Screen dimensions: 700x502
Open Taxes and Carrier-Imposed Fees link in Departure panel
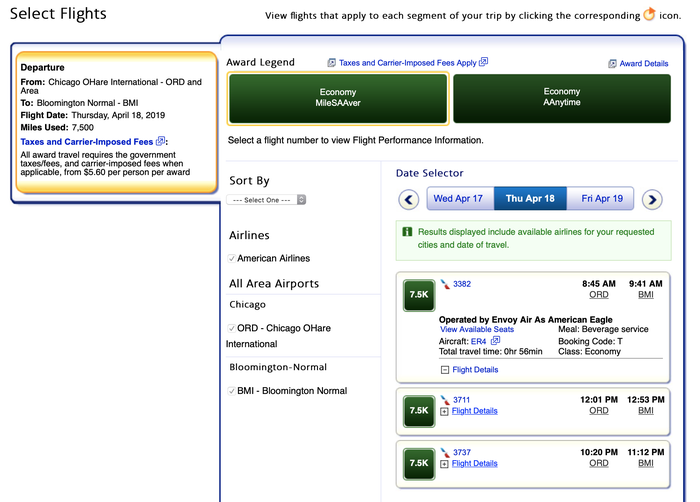click(x=87, y=142)
